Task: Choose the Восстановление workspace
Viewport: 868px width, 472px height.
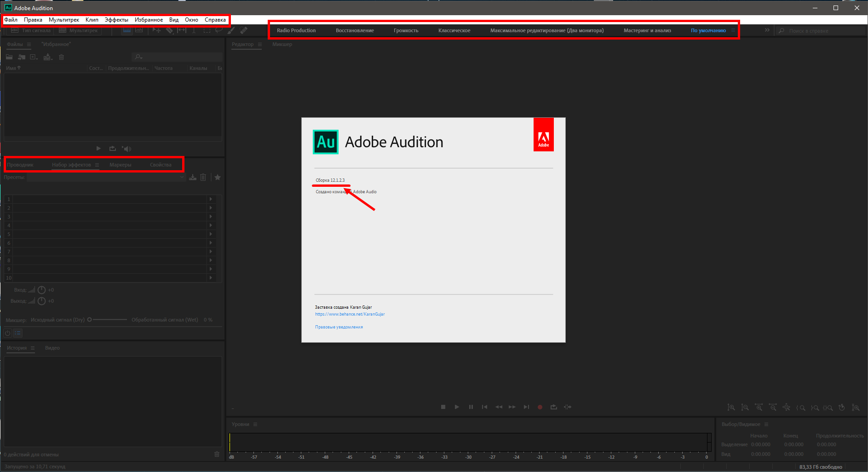Action: 355,30
